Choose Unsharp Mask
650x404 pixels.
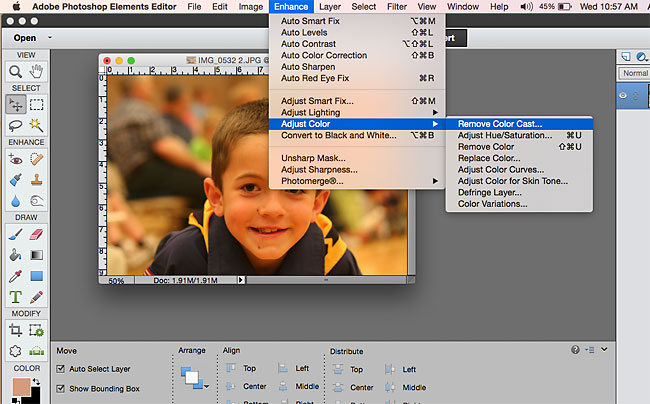click(x=357, y=158)
